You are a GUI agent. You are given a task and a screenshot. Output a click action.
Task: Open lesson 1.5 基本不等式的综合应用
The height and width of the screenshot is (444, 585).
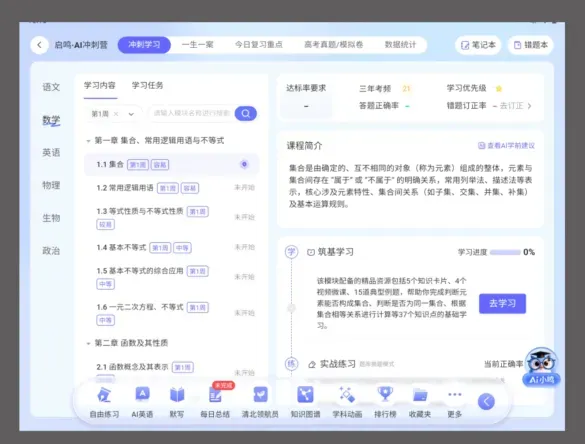pyautogui.click(x=171, y=277)
